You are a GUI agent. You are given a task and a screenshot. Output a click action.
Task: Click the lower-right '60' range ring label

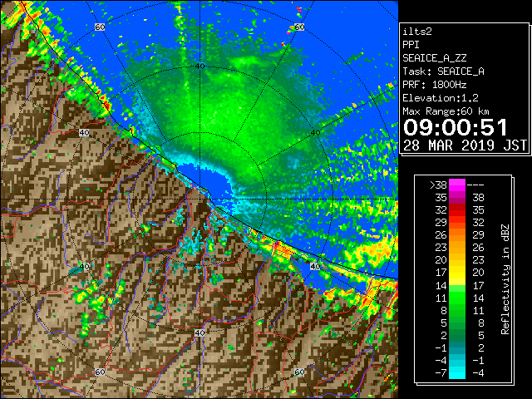[299, 372]
